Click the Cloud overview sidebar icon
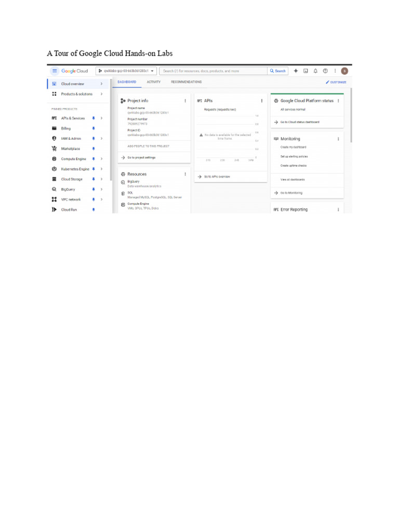The width and height of the screenshot is (399, 532). (x=54, y=84)
